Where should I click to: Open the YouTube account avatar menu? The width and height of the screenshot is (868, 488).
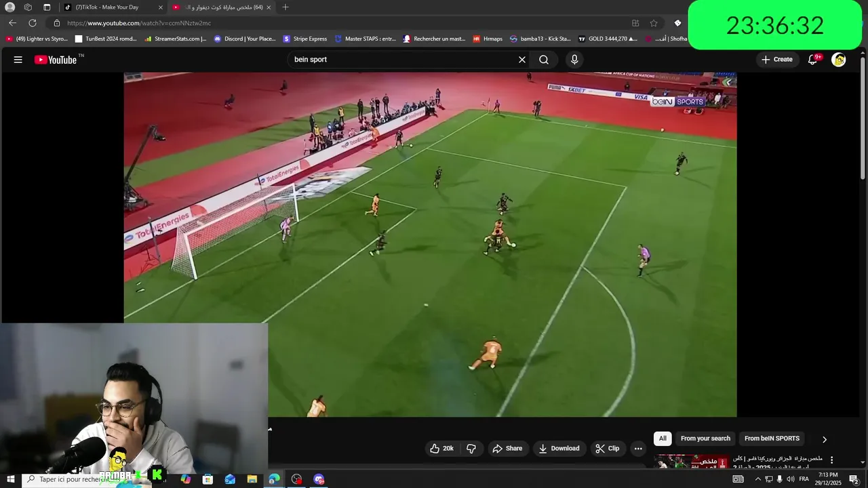(839, 60)
